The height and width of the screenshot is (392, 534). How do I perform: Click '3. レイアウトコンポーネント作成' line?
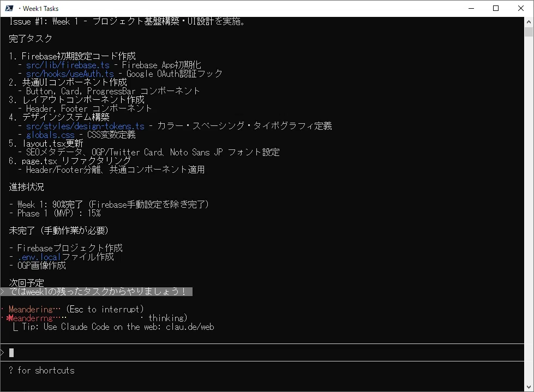point(76,100)
